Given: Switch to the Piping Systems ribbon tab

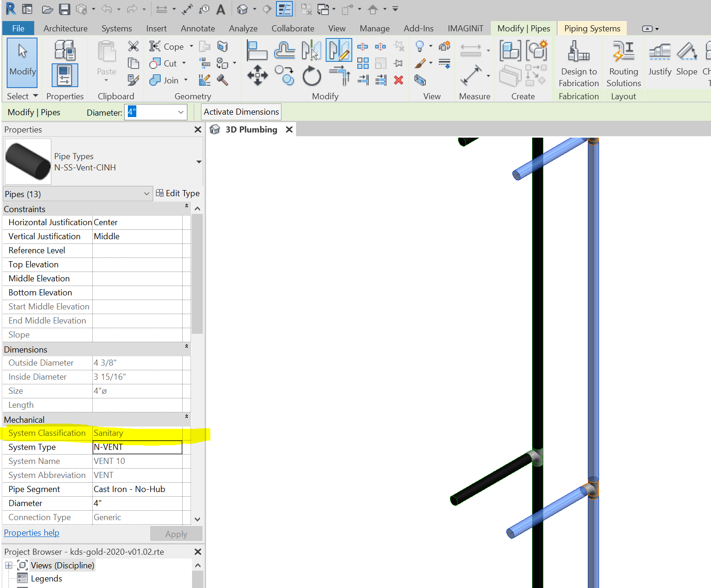Looking at the screenshot, I should click(592, 28).
